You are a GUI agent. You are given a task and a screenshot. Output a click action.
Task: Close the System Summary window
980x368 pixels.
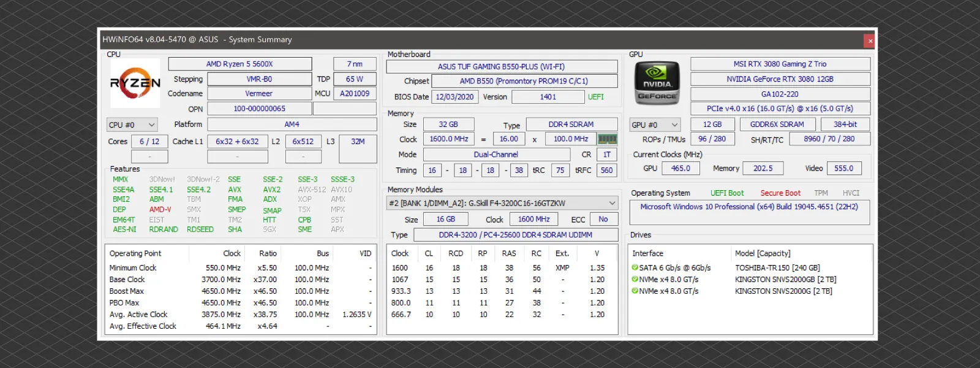[x=870, y=41]
